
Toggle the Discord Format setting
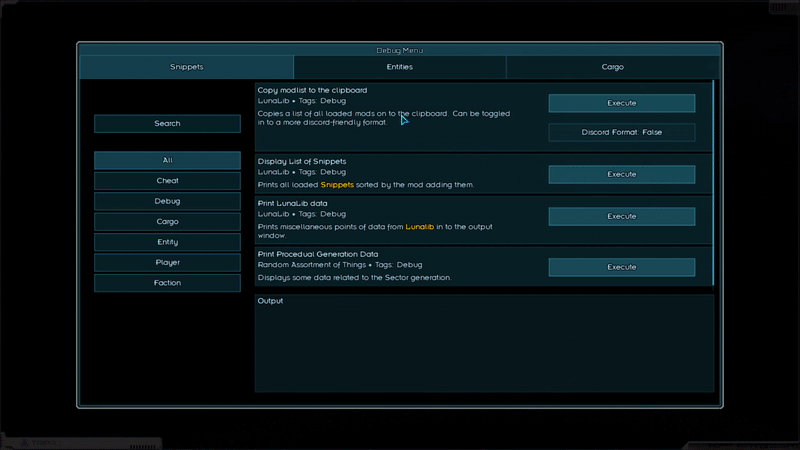[x=621, y=132]
